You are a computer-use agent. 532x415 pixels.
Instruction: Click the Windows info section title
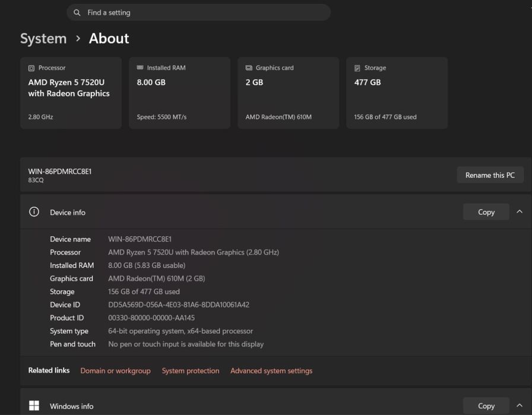click(72, 406)
